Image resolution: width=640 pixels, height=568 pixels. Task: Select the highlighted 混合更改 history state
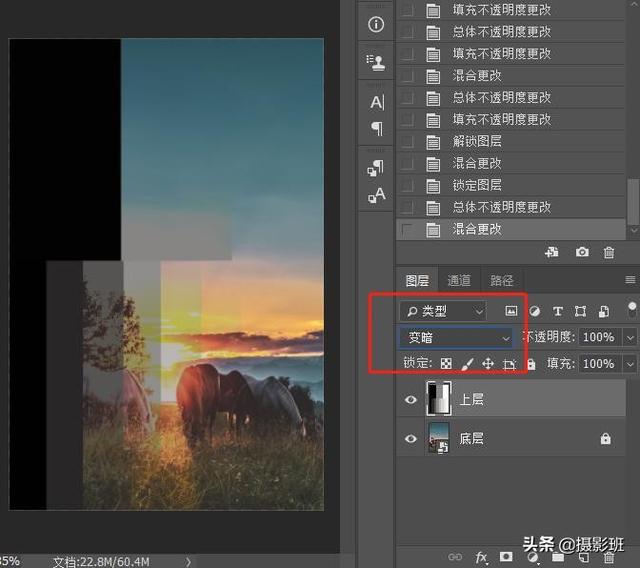(510, 230)
